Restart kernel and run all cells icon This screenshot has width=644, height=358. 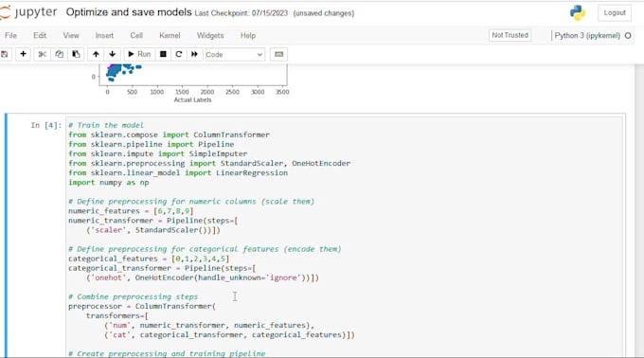pos(194,54)
